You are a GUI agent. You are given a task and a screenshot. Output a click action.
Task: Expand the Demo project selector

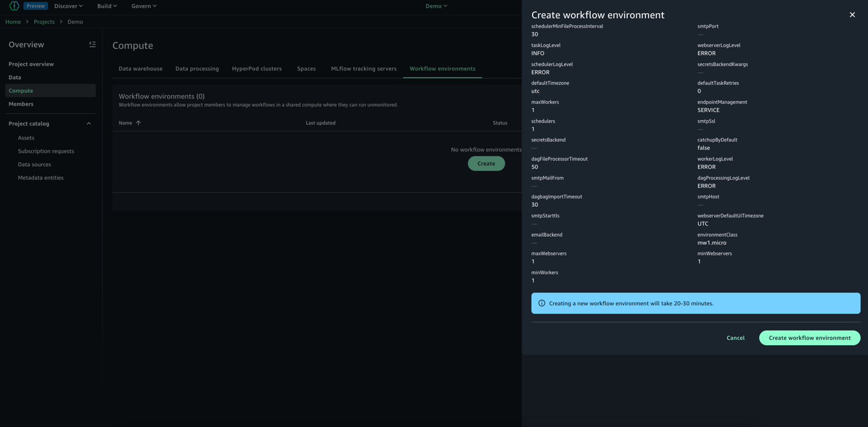[x=436, y=6]
